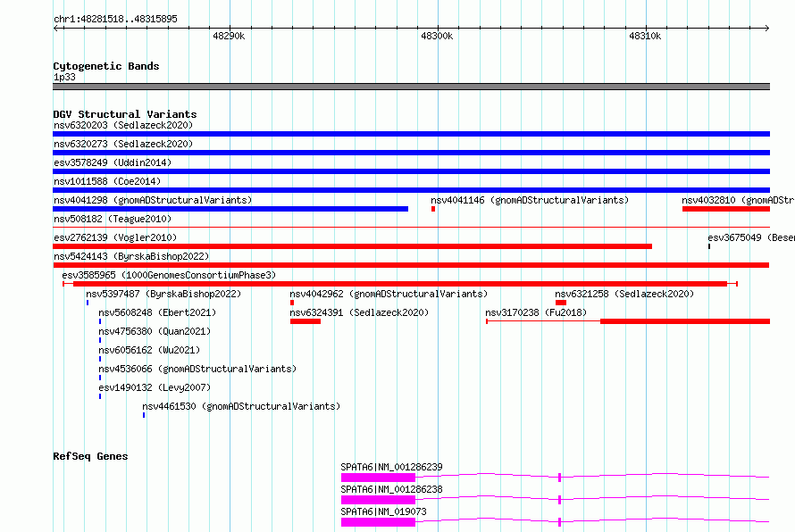Open nsv5397487 (ByrskaBishop2022) label
This screenshot has width=795, height=532.
(x=163, y=294)
